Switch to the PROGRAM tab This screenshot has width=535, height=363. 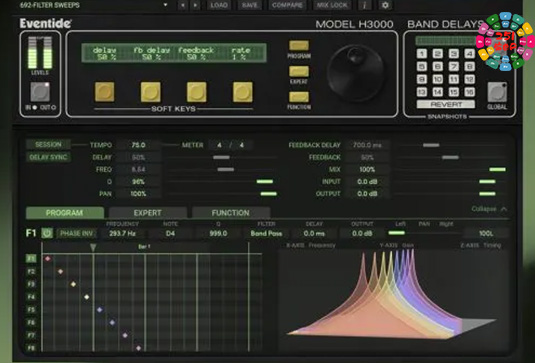point(64,213)
